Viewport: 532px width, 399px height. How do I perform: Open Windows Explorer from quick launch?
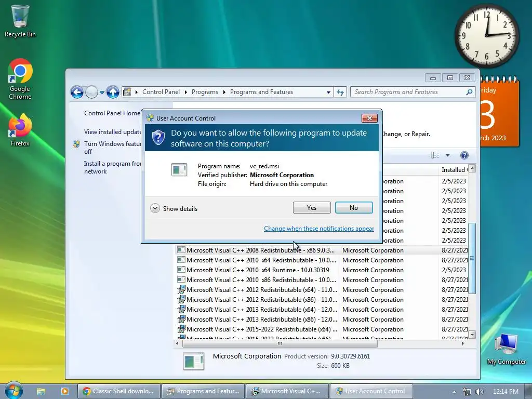tap(41, 391)
